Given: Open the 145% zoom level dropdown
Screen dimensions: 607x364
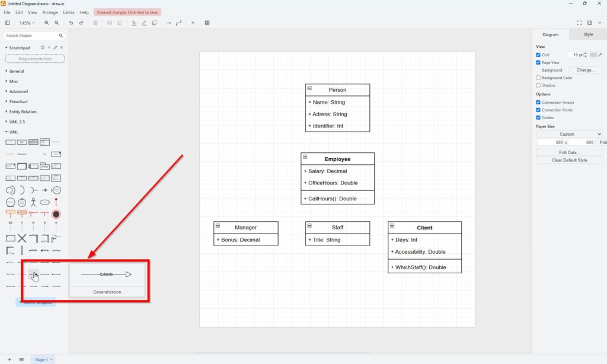Looking at the screenshot, I should pos(27,23).
